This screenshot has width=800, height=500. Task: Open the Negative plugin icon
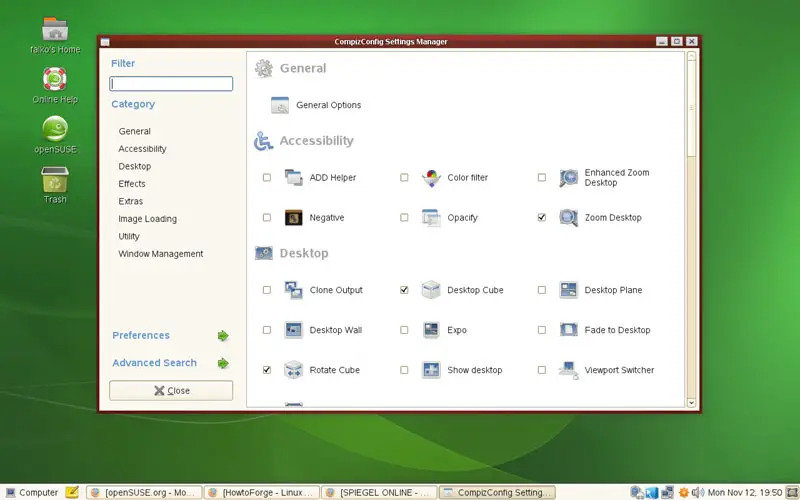(x=293, y=218)
